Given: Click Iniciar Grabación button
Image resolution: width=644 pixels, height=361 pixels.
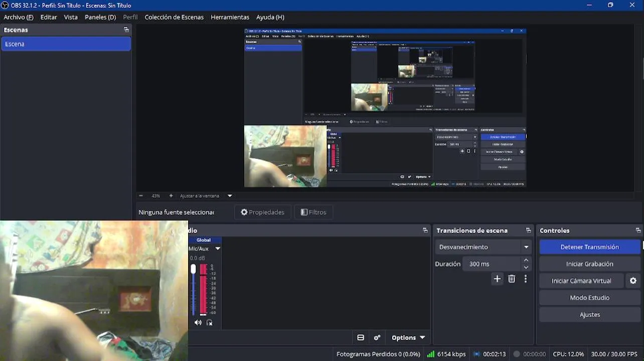Looking at the screenshot, I should (x=589, y=264).
